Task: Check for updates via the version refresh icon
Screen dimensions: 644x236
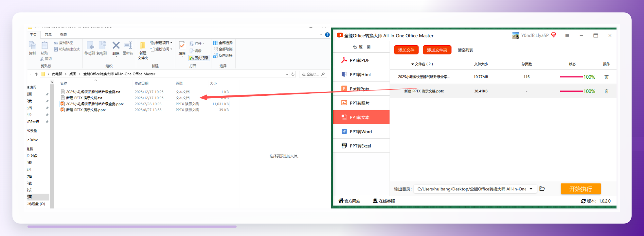Action: coord(583,201)
